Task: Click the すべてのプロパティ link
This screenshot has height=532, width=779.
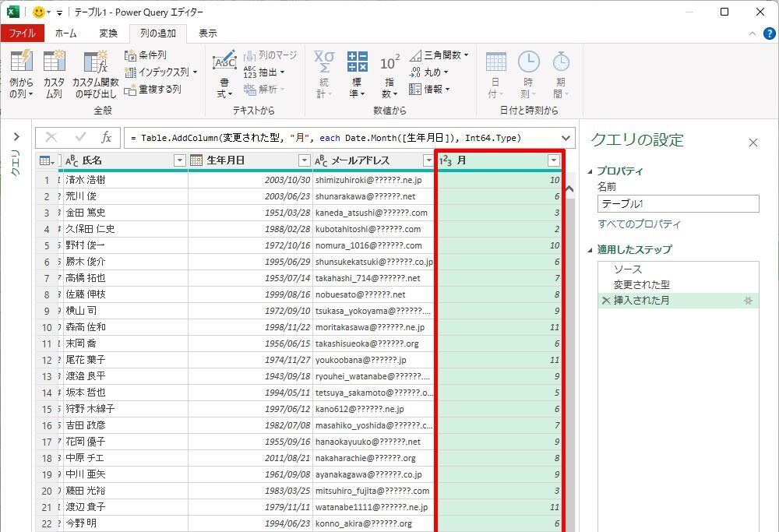Action: pos(639,224)
